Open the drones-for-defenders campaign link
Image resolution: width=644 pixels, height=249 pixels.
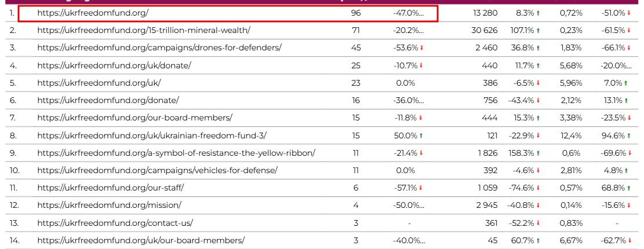pos(159,48)
